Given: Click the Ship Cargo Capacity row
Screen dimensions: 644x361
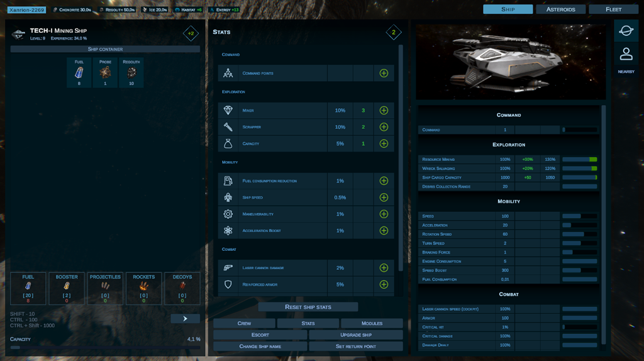Looking at the screenshot, I should [x=508, y=177].
